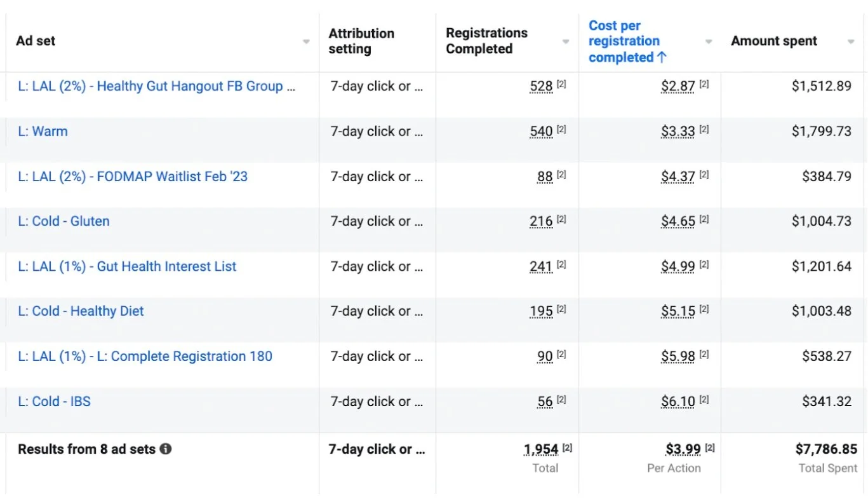The image size is (868, 504).
Task: Click the 528 registrations footnote marker
Action: tap(561, 85)
